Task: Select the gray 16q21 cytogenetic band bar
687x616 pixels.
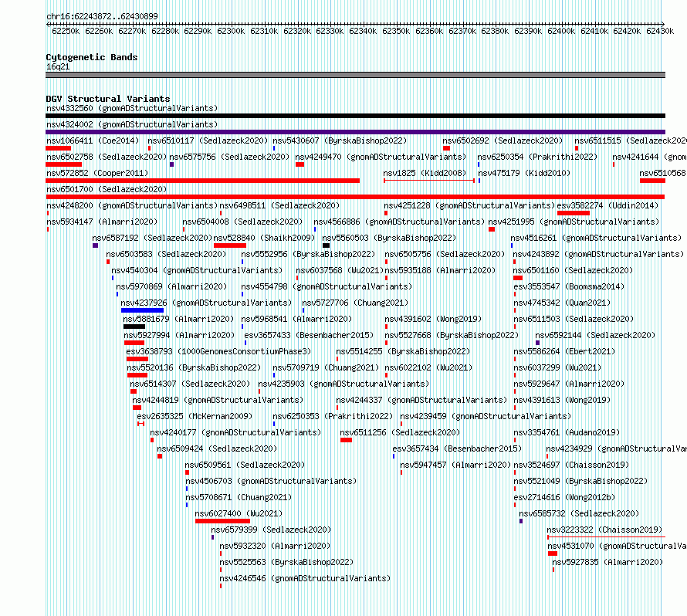Action: (355, 75)
